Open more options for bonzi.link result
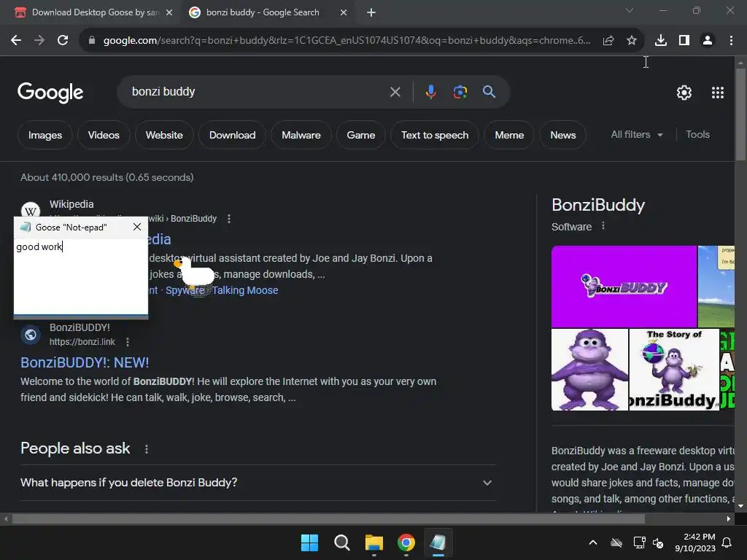 click(x=127, y=342)
